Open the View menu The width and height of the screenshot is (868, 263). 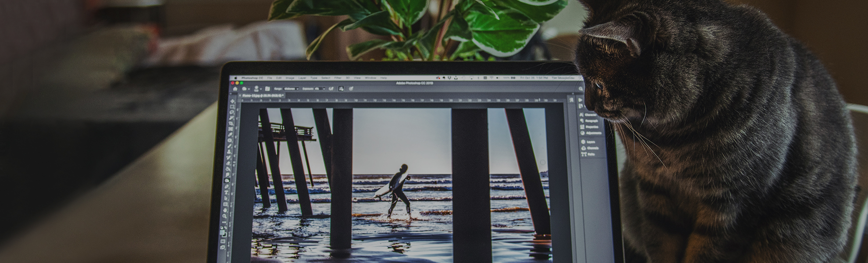(357, 78)
